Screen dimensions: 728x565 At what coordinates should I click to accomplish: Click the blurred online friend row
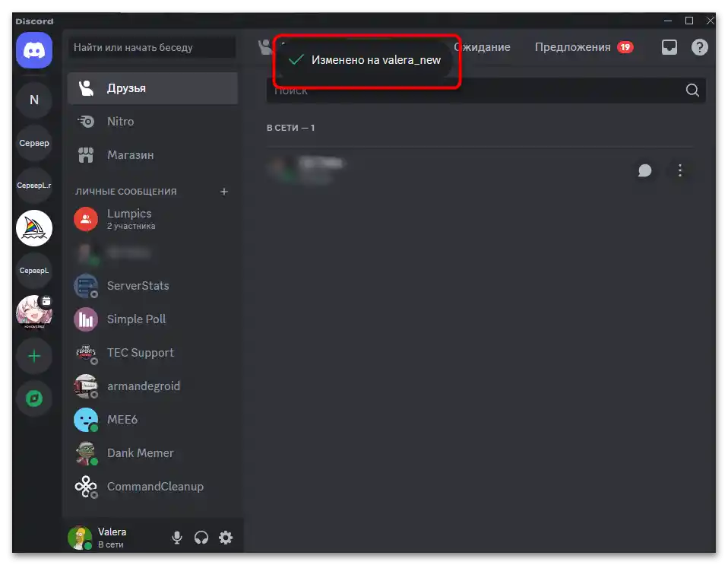480,170
